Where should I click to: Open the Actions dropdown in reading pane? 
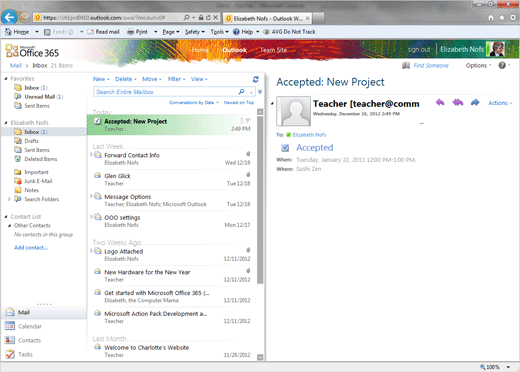[x=500, y=103]
